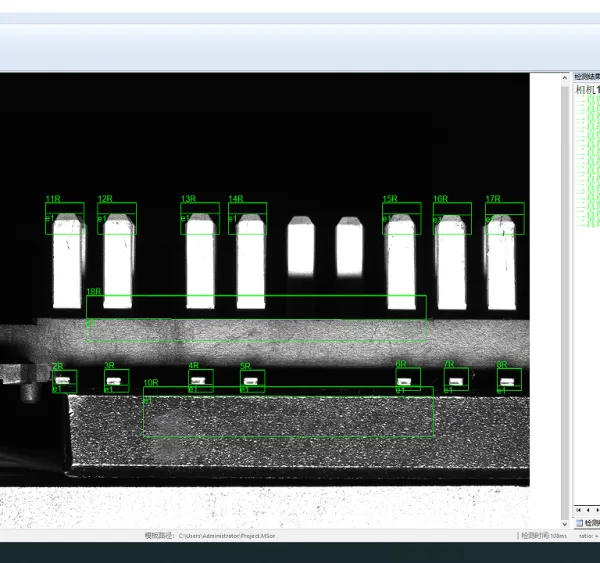Select the 13R region label
600x563 pixels.
[x=188, y=199]
